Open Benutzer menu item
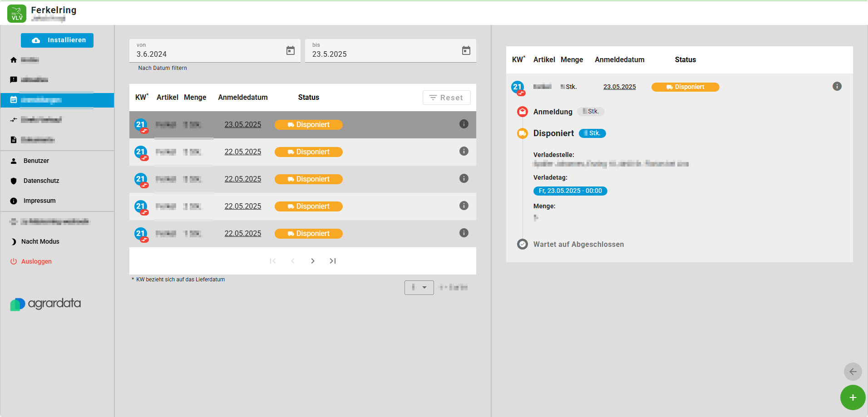 (36, 161)
